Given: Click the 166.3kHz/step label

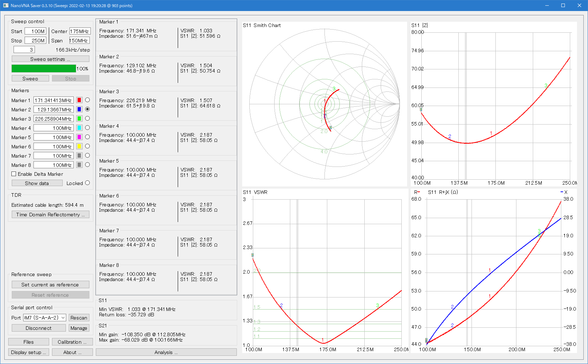Looking at the screenshot, I should pos(73,50).
